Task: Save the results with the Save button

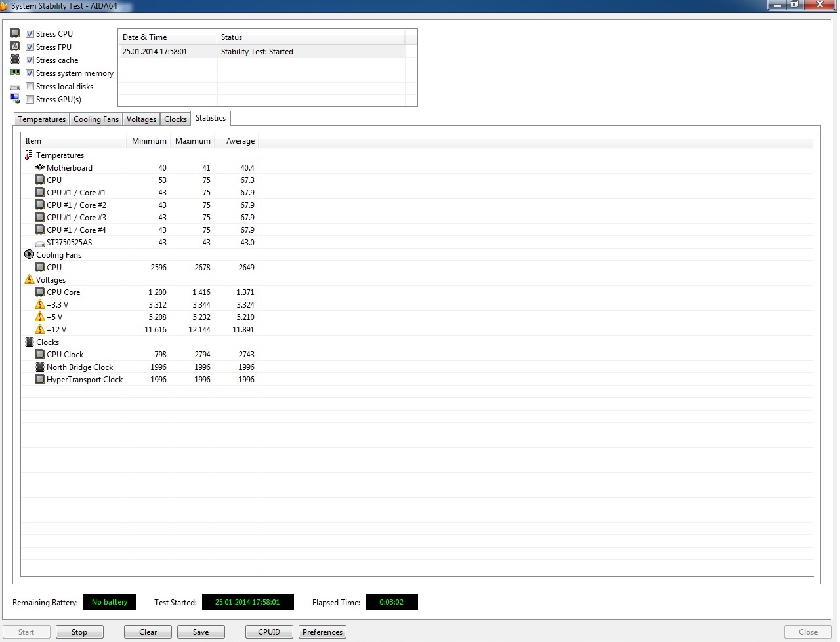Action: [x=201, y=632]
